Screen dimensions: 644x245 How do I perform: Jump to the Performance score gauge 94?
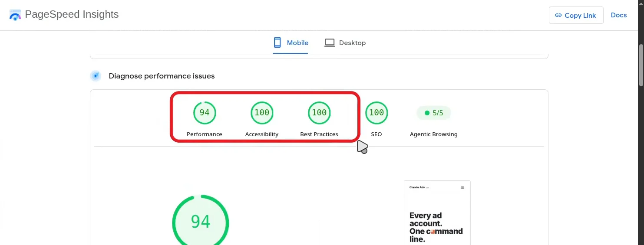[x=205, y=113]
